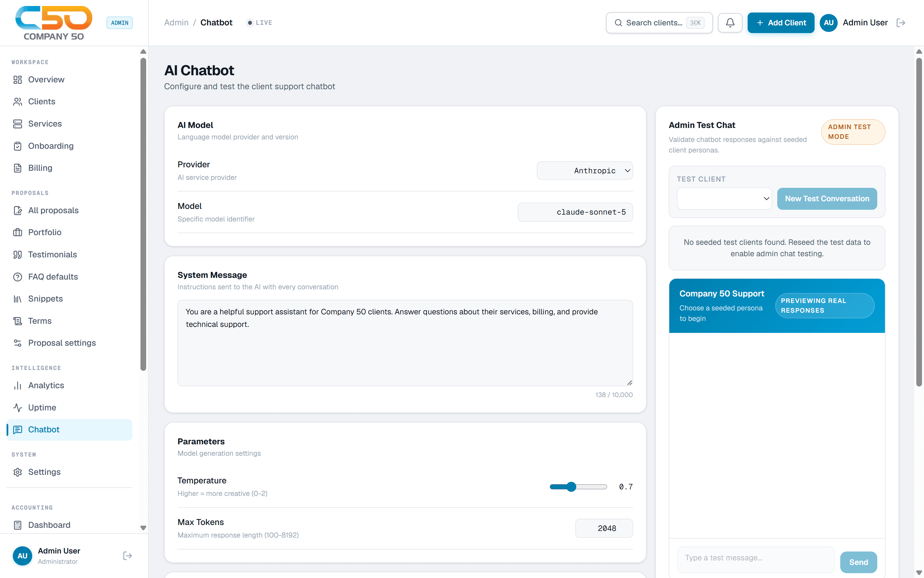Click the New Test Conversation button
Screen dimensions: 924x578
pyautogui.click(x=827, y=198)
